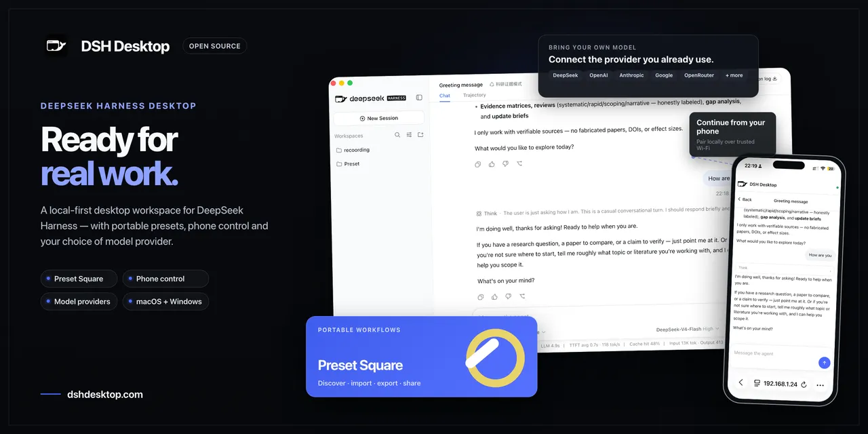This screenshot has width=868, height=434.
Task: Tap Back on the phone screen
Action: coord(745,199)
